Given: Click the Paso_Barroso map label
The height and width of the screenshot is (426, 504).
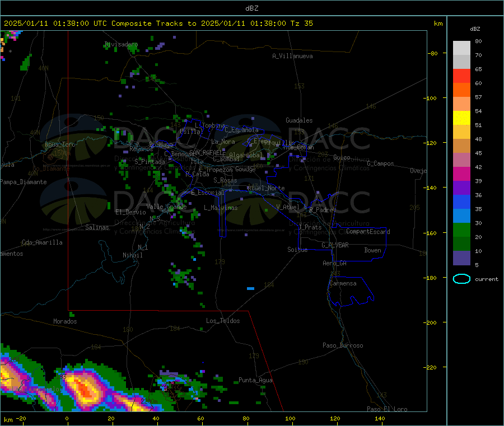Looking at the screenshot, I should [343, 345].
